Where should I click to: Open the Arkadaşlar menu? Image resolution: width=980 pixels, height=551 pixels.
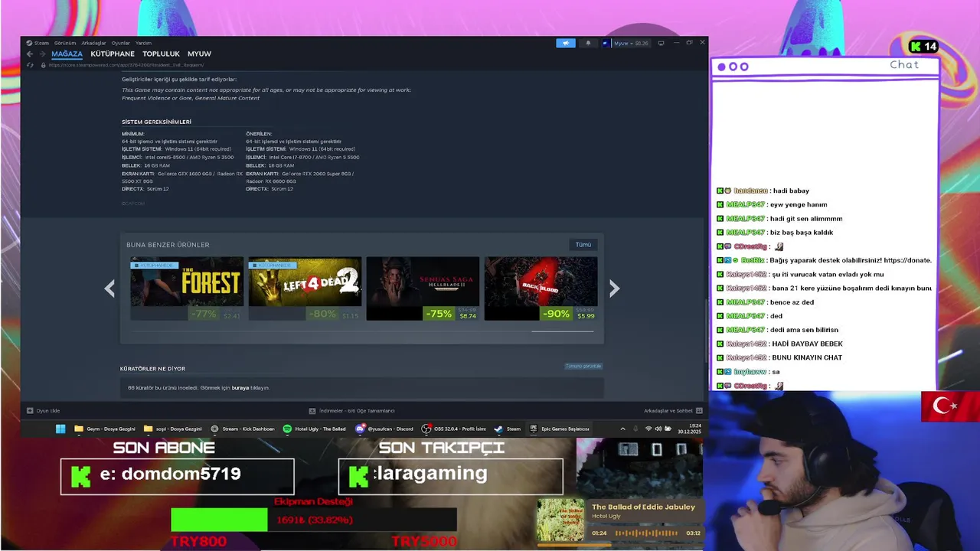(x=93, y=43)
